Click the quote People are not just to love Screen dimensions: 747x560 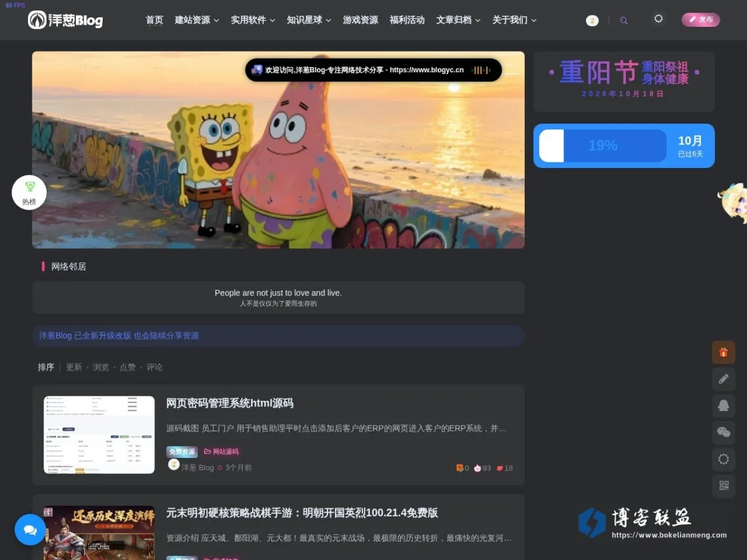pos(278,292)
